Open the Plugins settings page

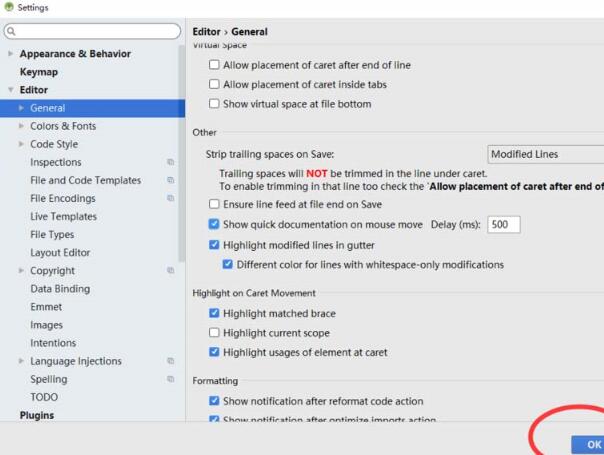(x=37, y=415)
